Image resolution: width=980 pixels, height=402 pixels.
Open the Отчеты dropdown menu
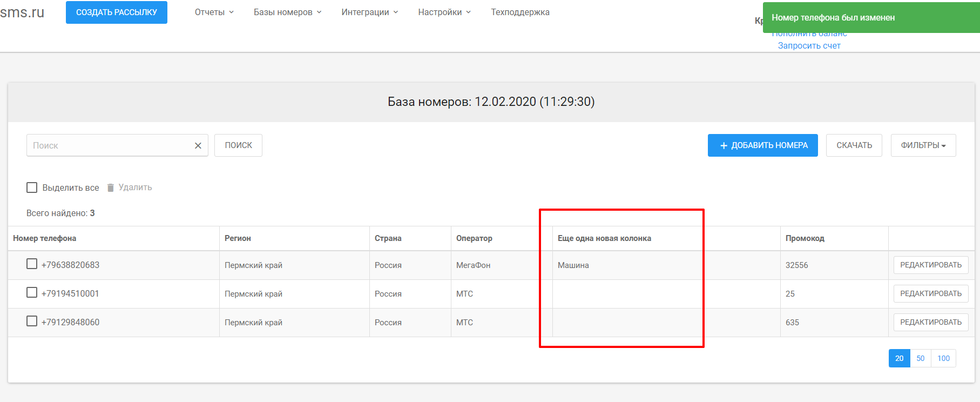(214, 12)
